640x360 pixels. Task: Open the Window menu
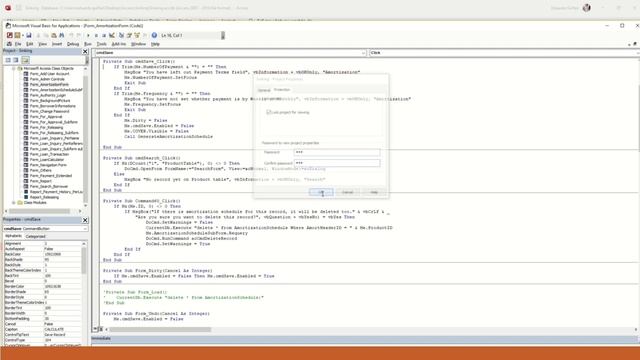click(x=138, y=44)
